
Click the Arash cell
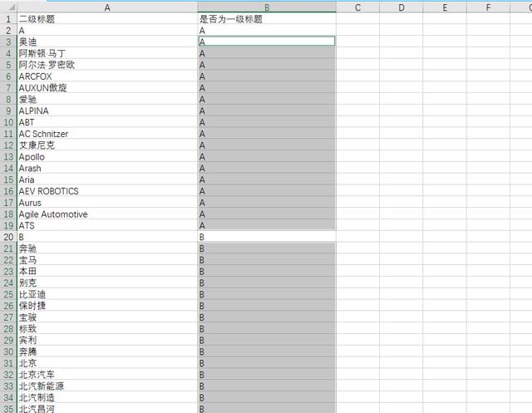(x=107, y=168)
